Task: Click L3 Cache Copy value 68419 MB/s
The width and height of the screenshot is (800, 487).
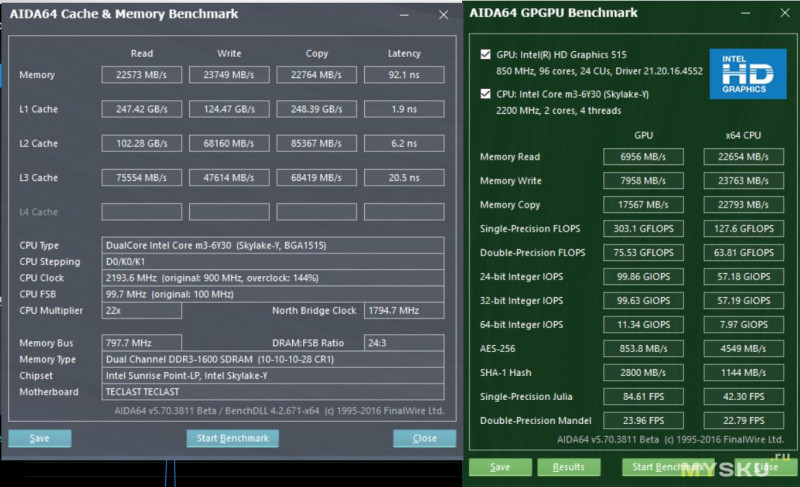Action: pos(316,177)
